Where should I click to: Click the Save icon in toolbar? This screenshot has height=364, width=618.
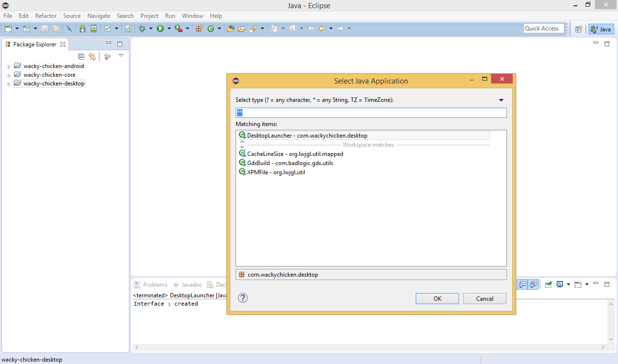point(44,28)
